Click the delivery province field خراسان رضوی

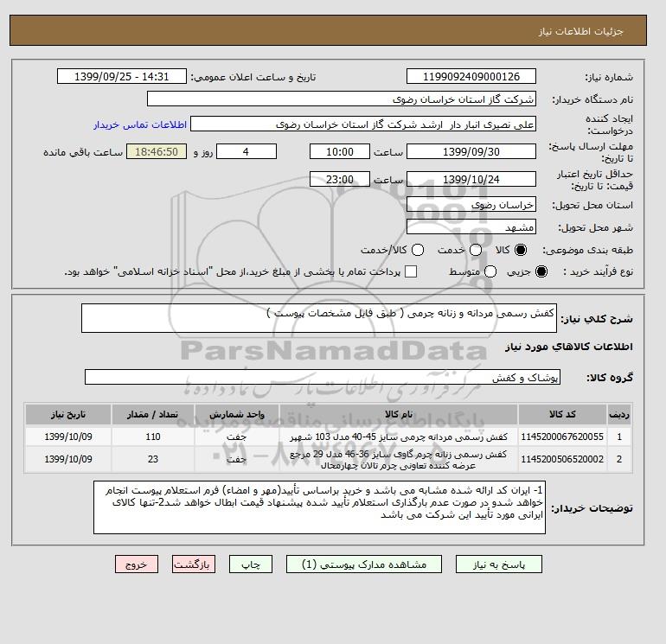click(471, 205)
